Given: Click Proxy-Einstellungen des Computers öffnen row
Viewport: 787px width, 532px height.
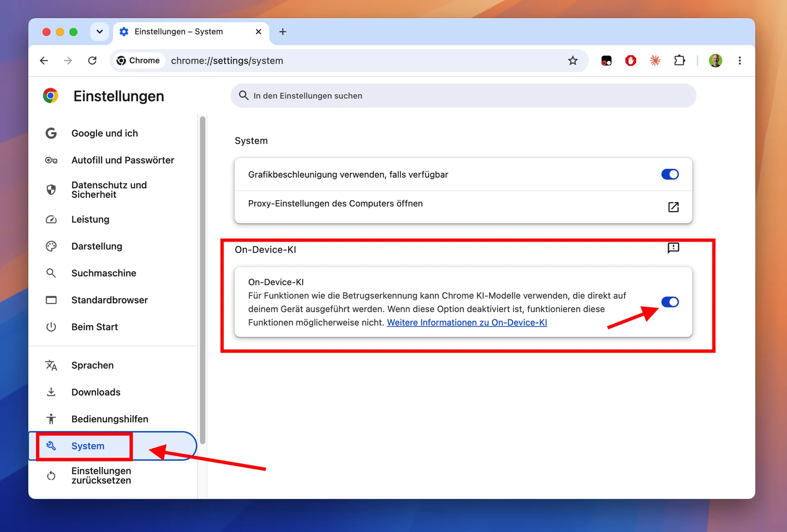Looking at the screenshot, I should [463, 207].
